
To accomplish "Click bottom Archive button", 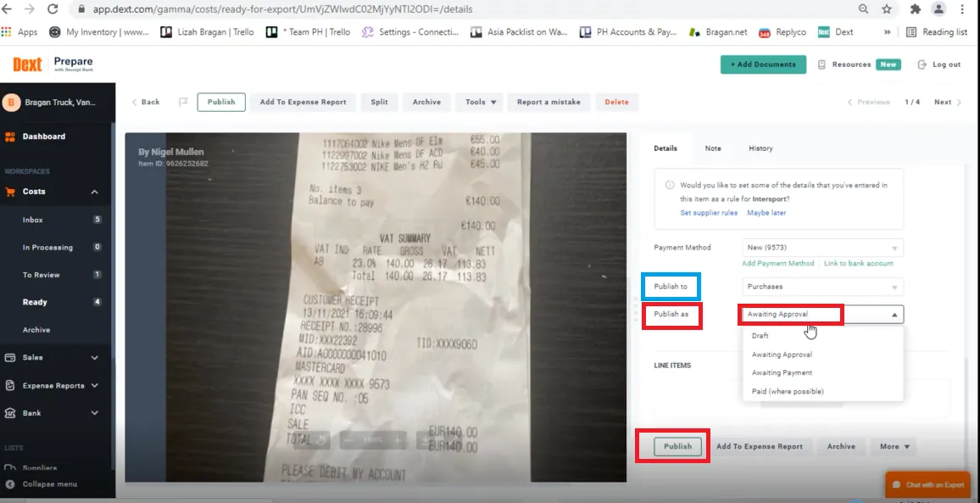I will pos(841,446).
